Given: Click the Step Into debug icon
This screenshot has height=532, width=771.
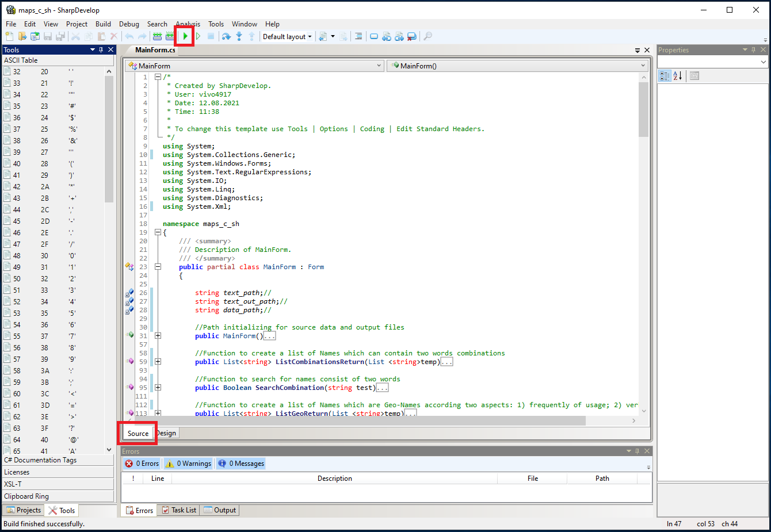Looking at the screenshot, I should tap(239, 36).
